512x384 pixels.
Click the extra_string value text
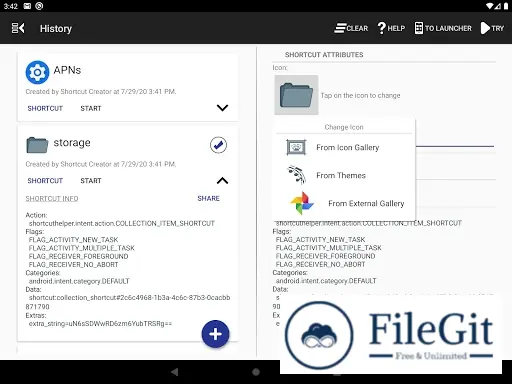click(x=100, y=324)
